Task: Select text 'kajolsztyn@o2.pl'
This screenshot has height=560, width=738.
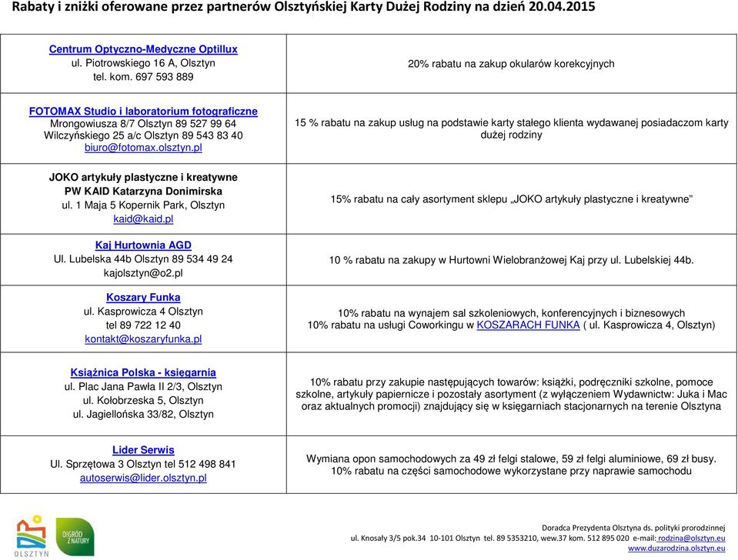Action: coord(143,273)
